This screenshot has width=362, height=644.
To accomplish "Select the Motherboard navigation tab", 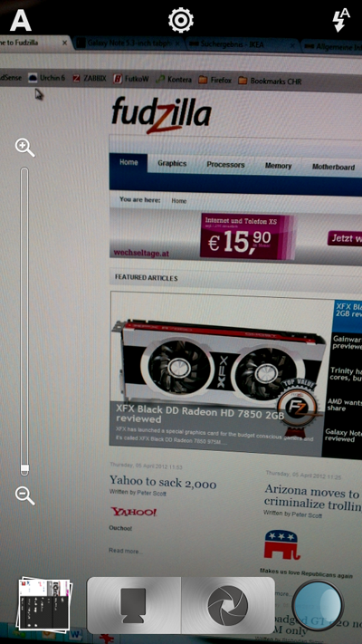I will 333,168.
